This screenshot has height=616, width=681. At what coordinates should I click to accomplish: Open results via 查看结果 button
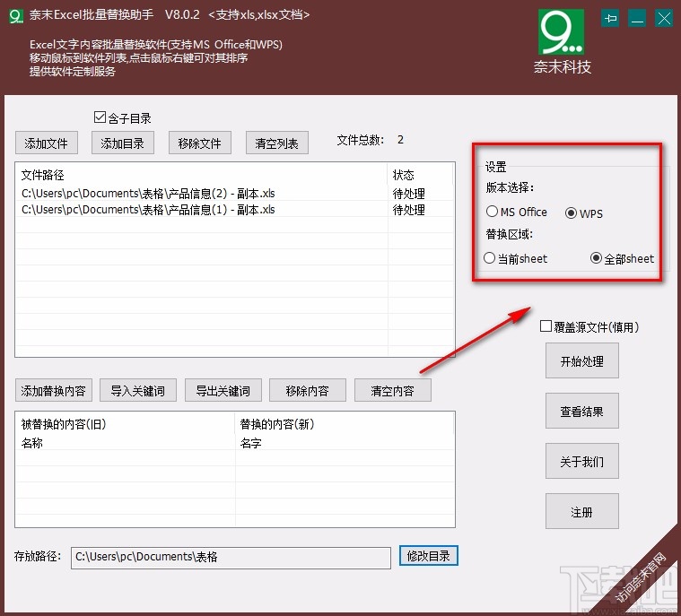click(x=582, y=411)
